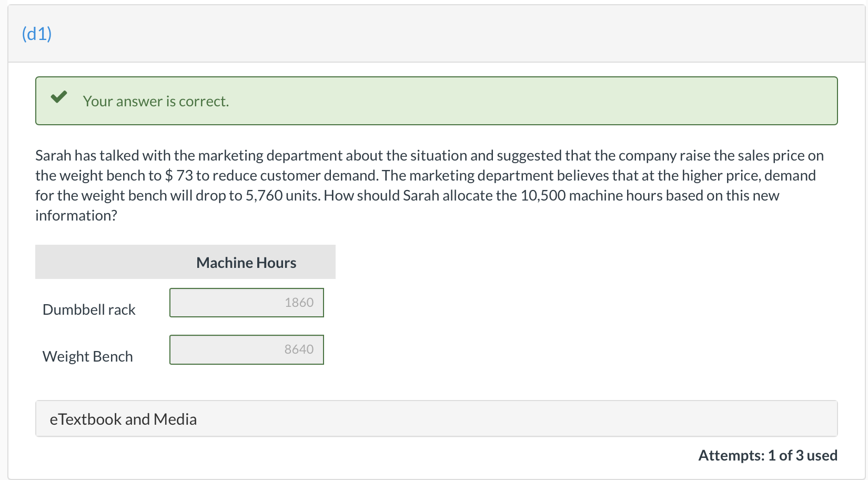Select the Dumbbell rack machine hours field
Image resolution: width=868 pixels, height=480 pixels.
point(246,303)
